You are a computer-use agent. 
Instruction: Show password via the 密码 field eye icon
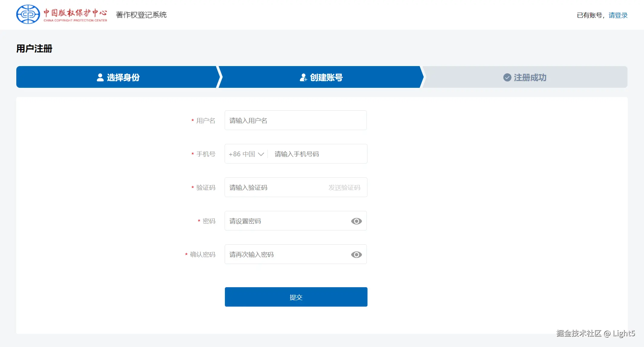[x=356, y=221]
